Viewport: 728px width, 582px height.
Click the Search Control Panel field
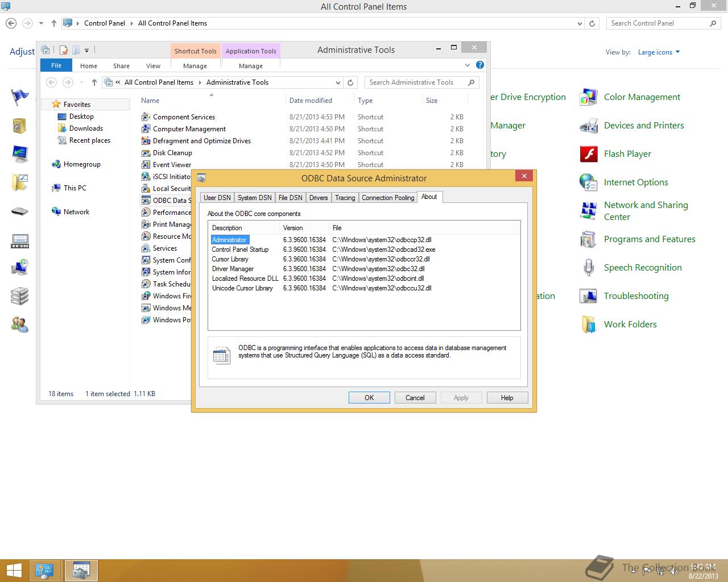click(x=663, y=23)
